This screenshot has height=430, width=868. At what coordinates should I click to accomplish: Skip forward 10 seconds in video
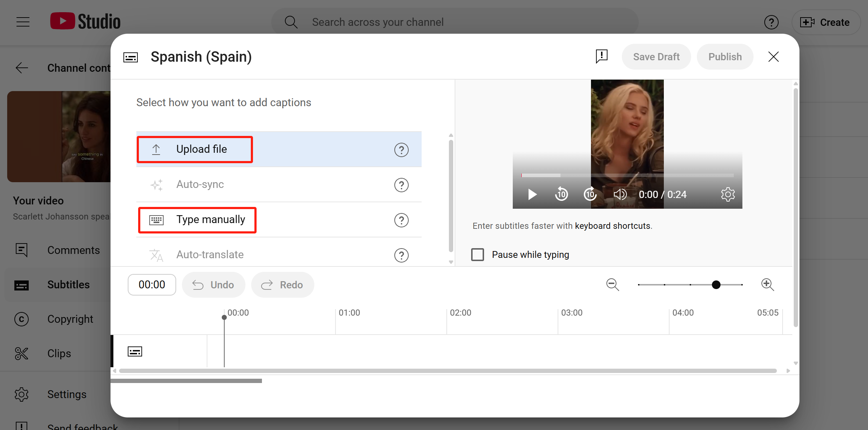point(590,194)
